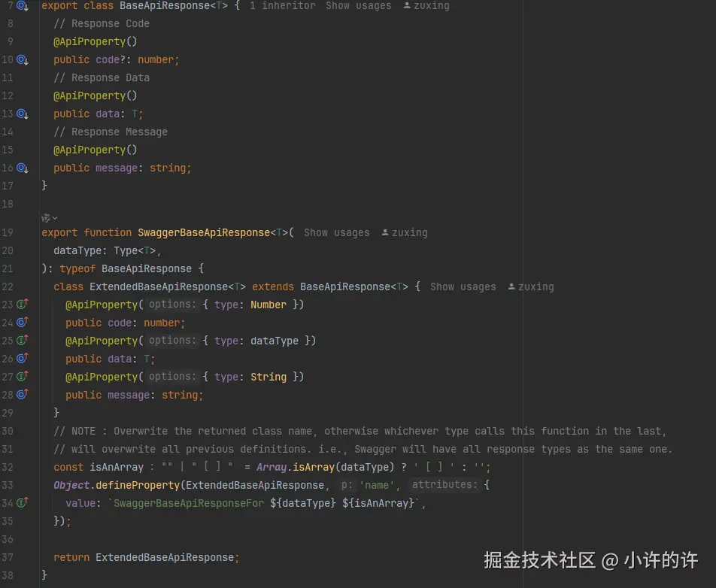
Task: Click '// Response Message' comment
Action: click(111, 132)
